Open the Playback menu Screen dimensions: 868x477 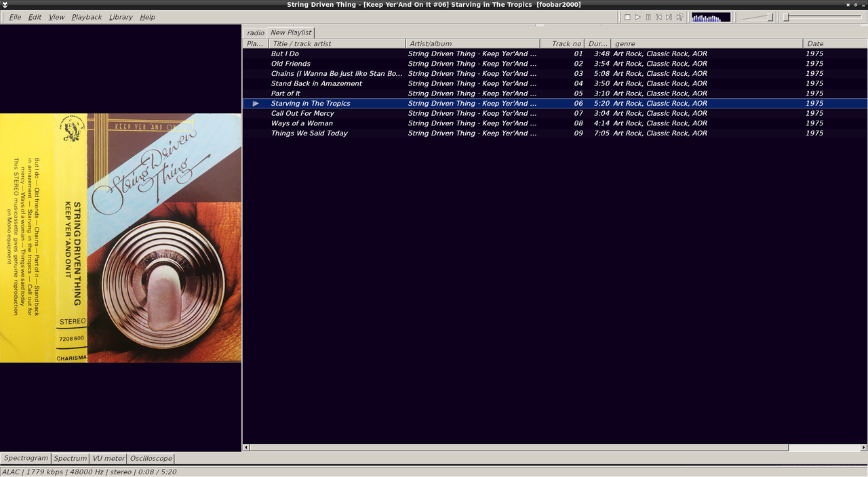[x=87, y=17]
